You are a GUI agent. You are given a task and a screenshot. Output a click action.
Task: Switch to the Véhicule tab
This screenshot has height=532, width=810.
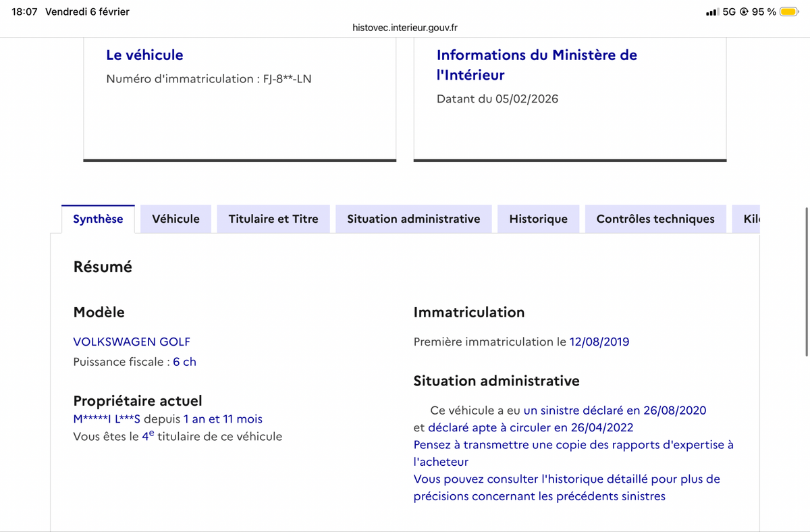175,219
